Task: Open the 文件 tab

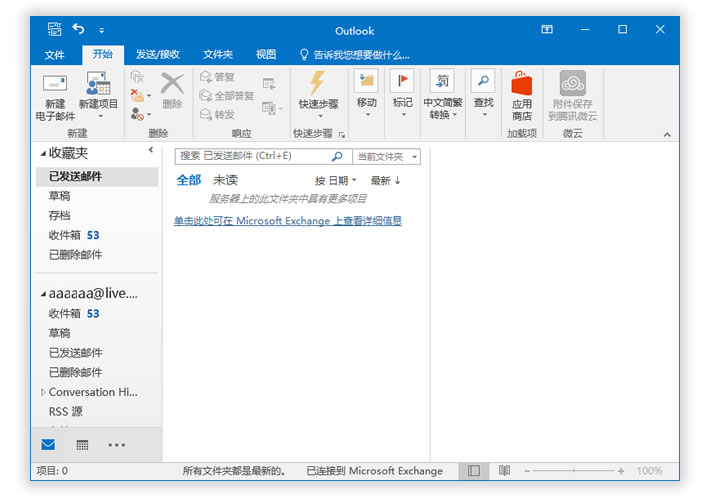Action: click(54, 55)
